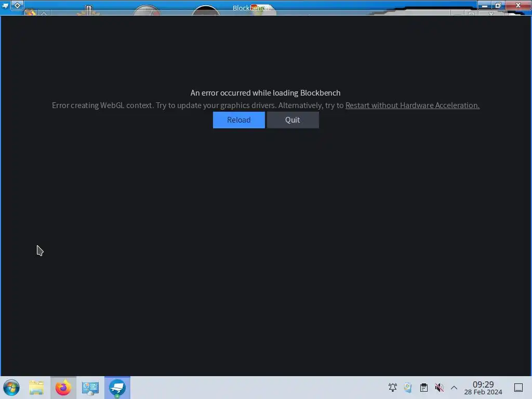Open the system settings taskbar icon
Viewport: 532px width, 399px height.
[90, 388]
